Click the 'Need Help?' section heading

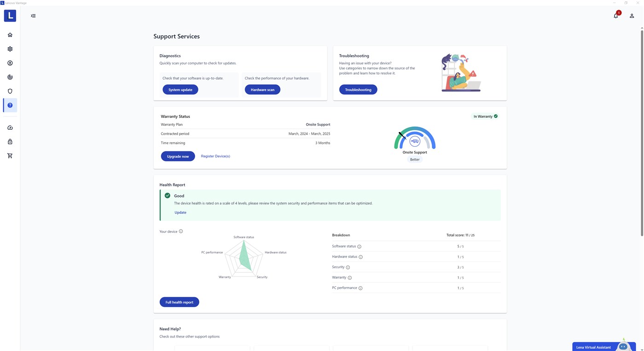[x=170, y=329]
